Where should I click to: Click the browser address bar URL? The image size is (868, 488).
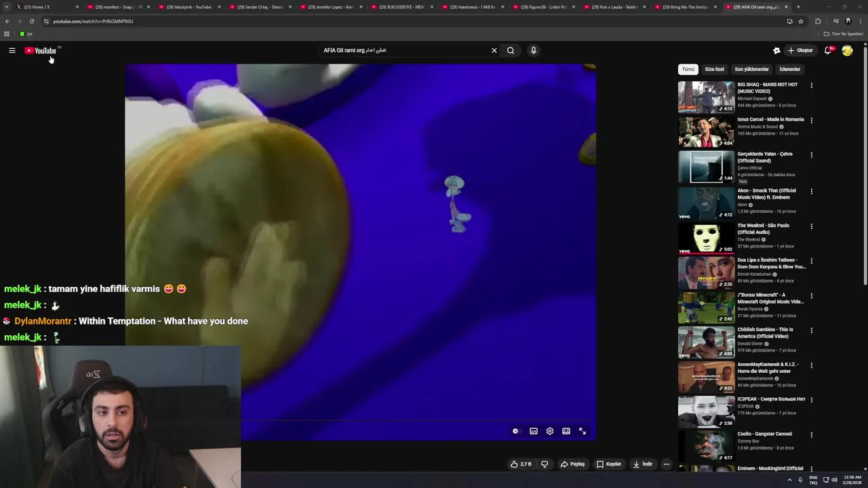point(93,21)
